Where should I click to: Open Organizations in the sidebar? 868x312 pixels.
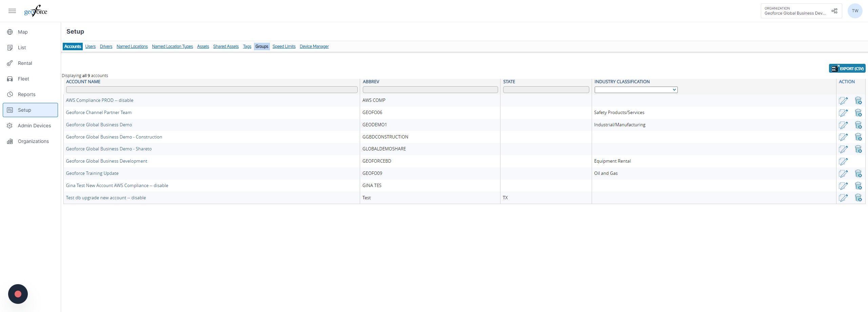30,141
